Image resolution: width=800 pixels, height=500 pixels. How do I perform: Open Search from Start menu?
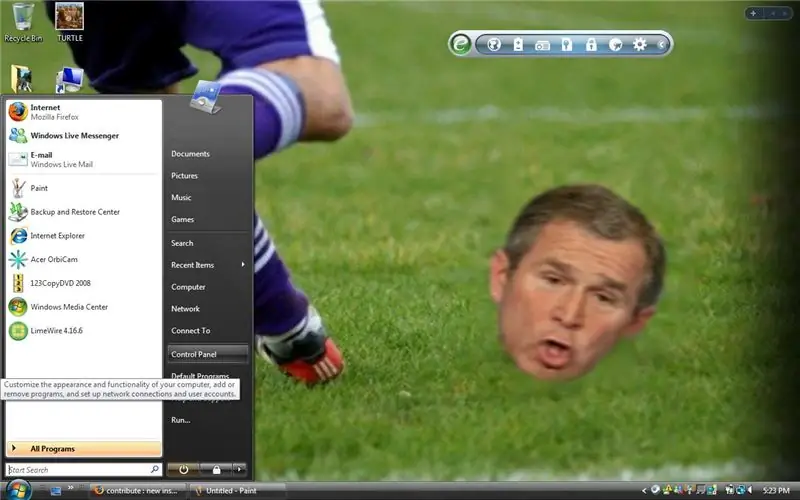(208, 243)
